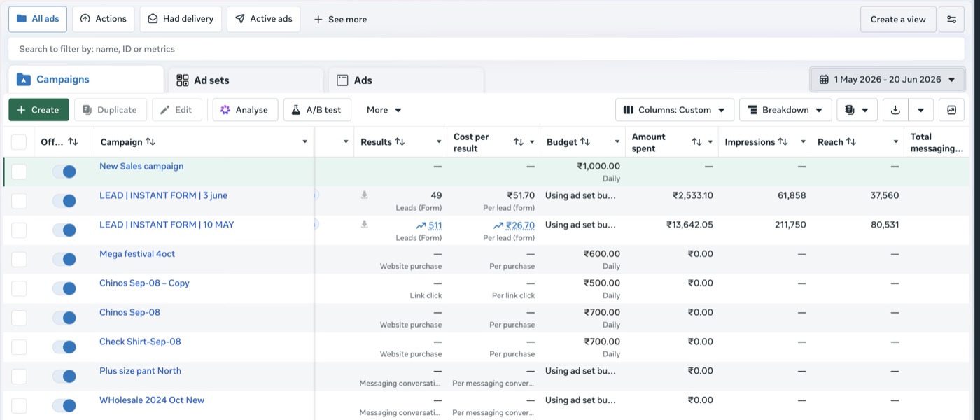The image size is (980, 420).
Task: Click the sort arrows beside Reach header
Action: [x=851, y=142]
